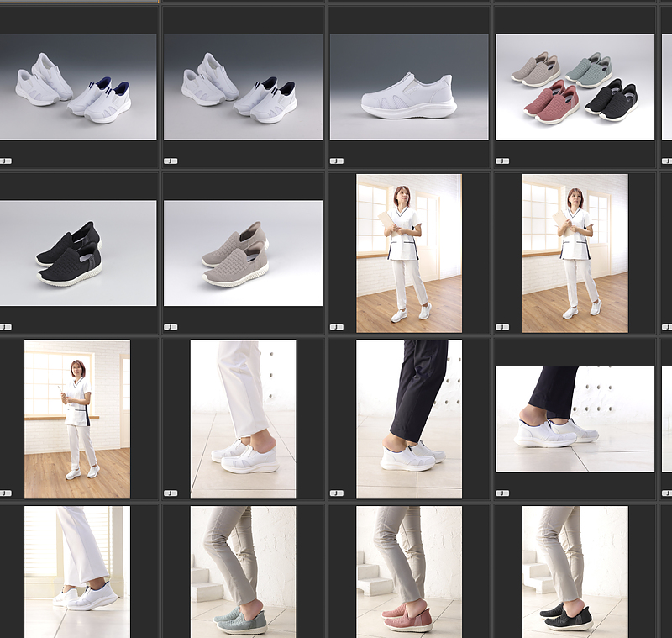Image resolution: width=672 pixels, height=638 pixels.
Task: Open the gray pants with black shoes thumbnail
Action: coord(575,572)
